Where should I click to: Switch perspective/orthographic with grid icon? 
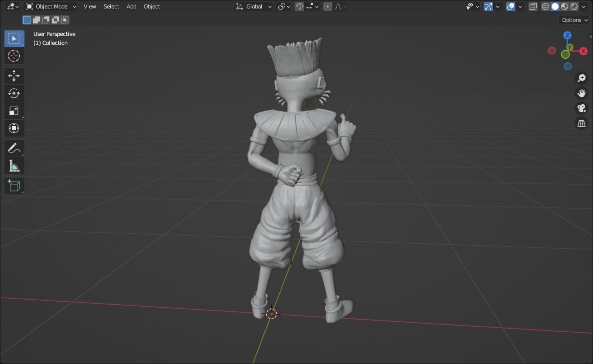[x=581, y=123]
